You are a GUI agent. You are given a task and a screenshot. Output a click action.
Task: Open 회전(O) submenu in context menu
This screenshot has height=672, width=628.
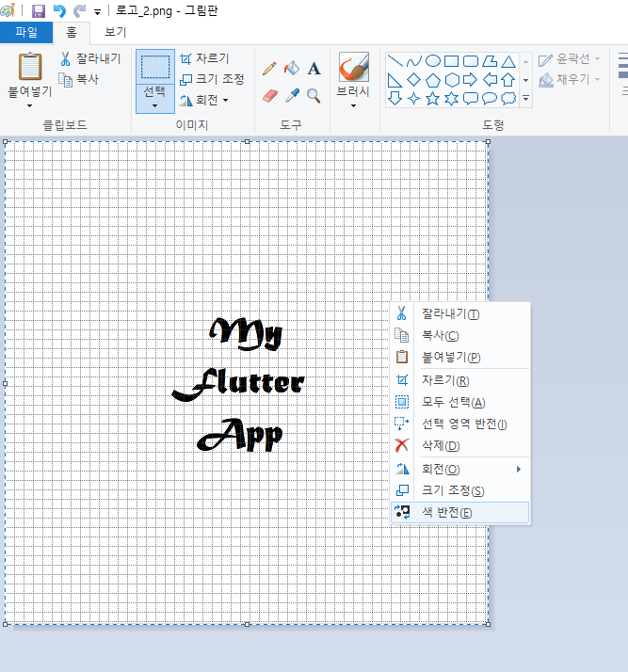click(460, 469)
